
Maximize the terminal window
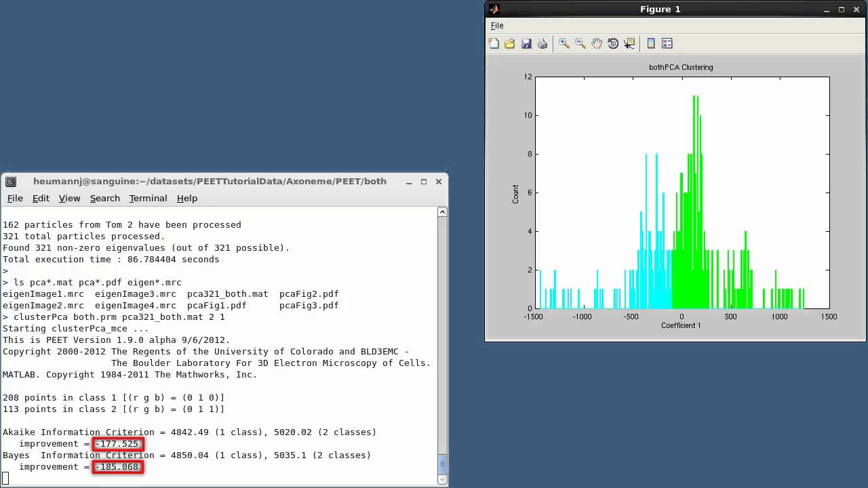click(x=424, y=182)
